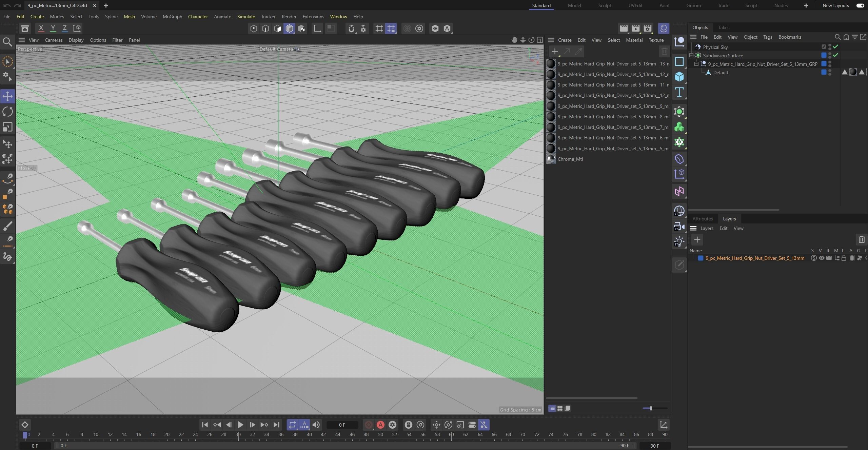Collapse the Subdivision Surface tree item
Screen dimensions: 868x450
[691, 56]
